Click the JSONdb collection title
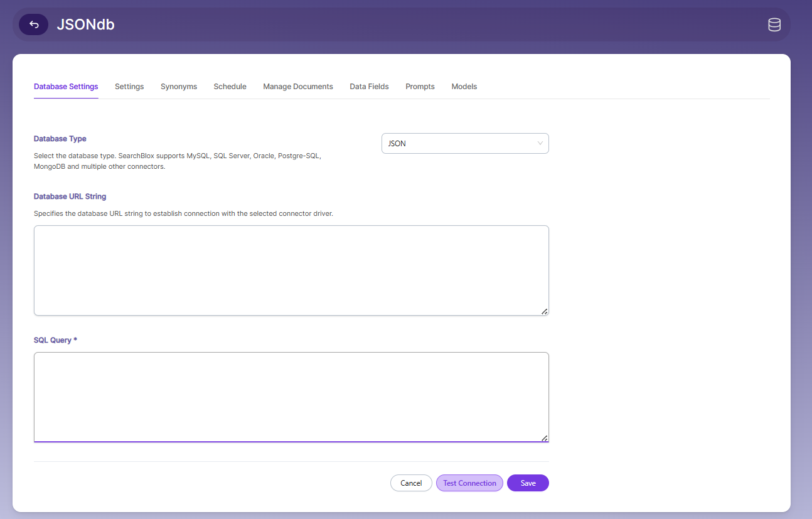The image size is (812, 519). click(x=85, y=24)
